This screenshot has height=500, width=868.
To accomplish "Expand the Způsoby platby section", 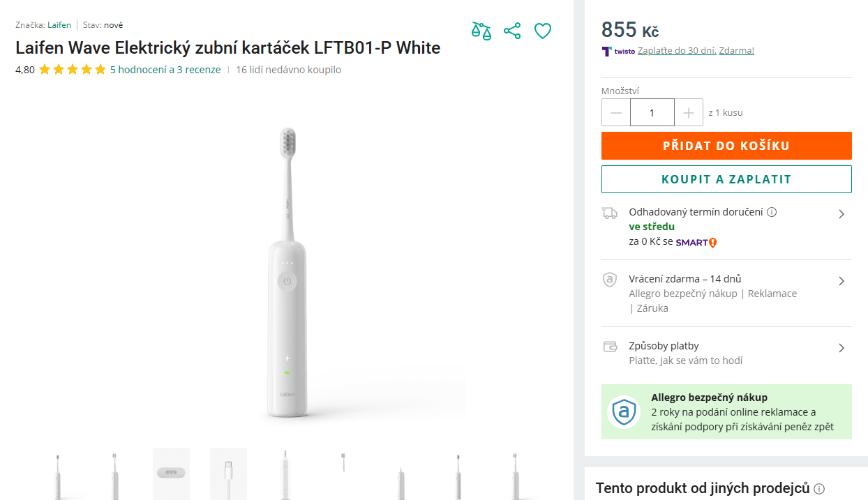I will 841,346.
